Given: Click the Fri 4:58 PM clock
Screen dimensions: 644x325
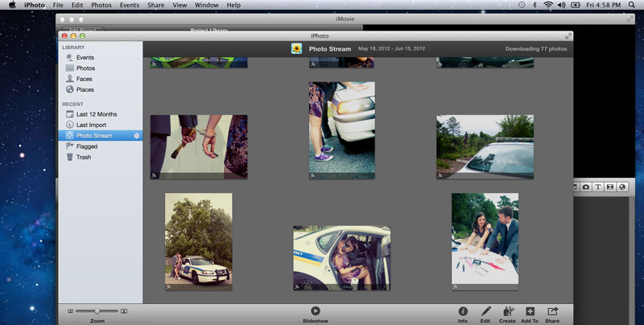Looking at the screenshot, I should pos(603,5).
